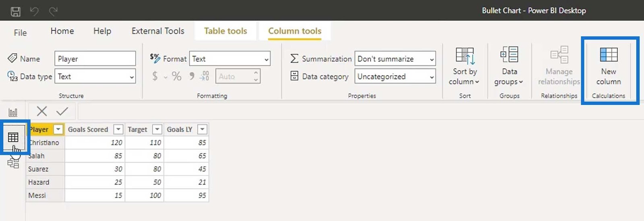Click the currency dollar format icon
Viewport: 644px width, 221px height.
click(x=155, y=76)
